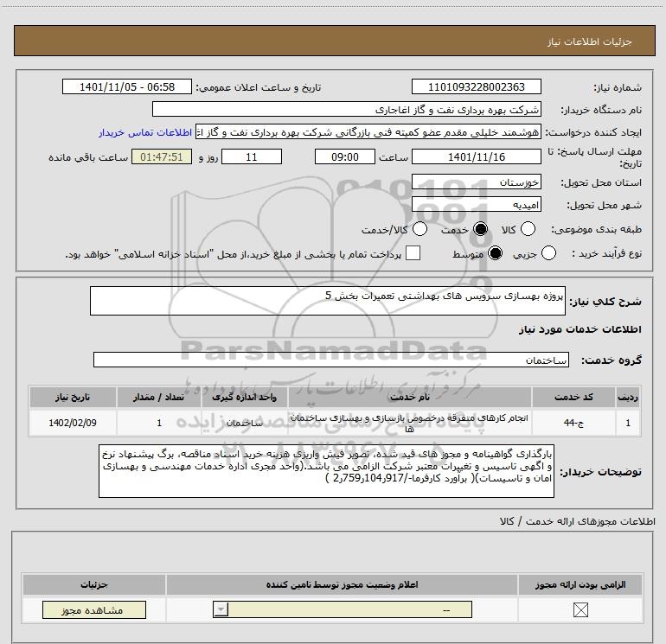Image resolution: width=666 pixels, height=644 pixels.
Task: Click the ردیف column header
Action: click(x=628, y=397)
